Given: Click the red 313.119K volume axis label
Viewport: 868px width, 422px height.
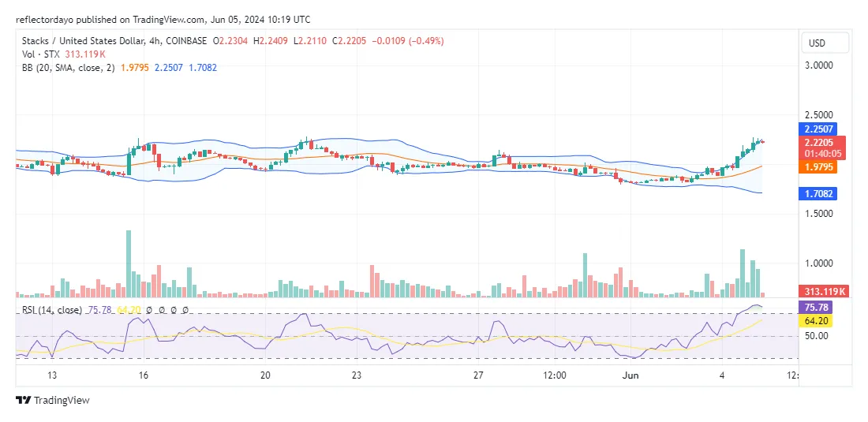Looking at the screenshot, I should coord(823,291).
